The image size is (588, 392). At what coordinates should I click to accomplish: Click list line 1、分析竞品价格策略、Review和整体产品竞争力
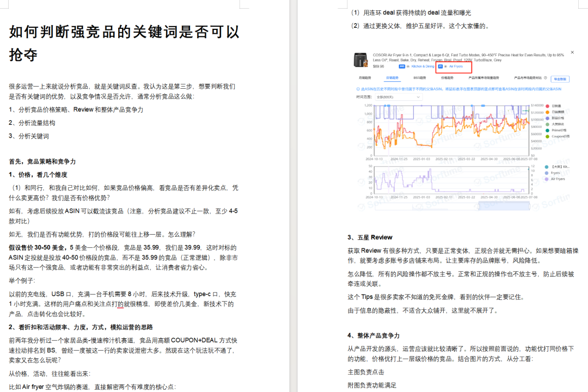tap(76, 109)
